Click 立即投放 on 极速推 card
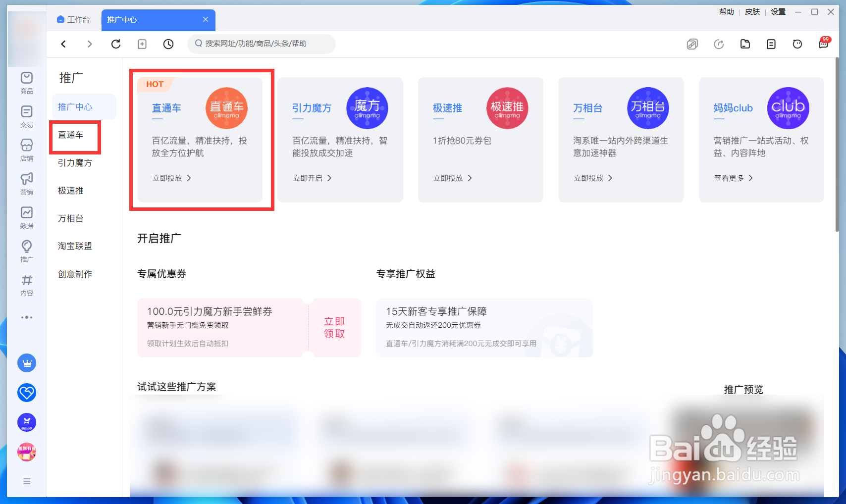The height and width of the screenshot is (504, 846). [453, 178]
